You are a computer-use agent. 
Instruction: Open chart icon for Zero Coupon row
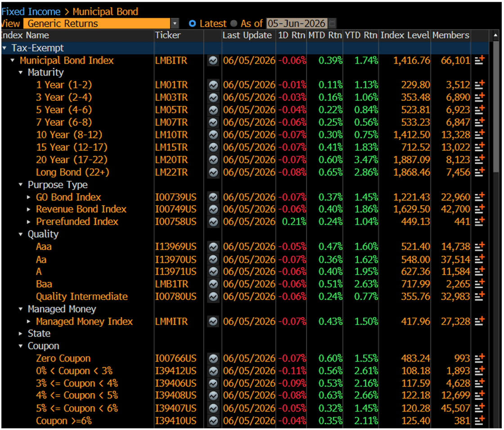(x=213, y=358)
